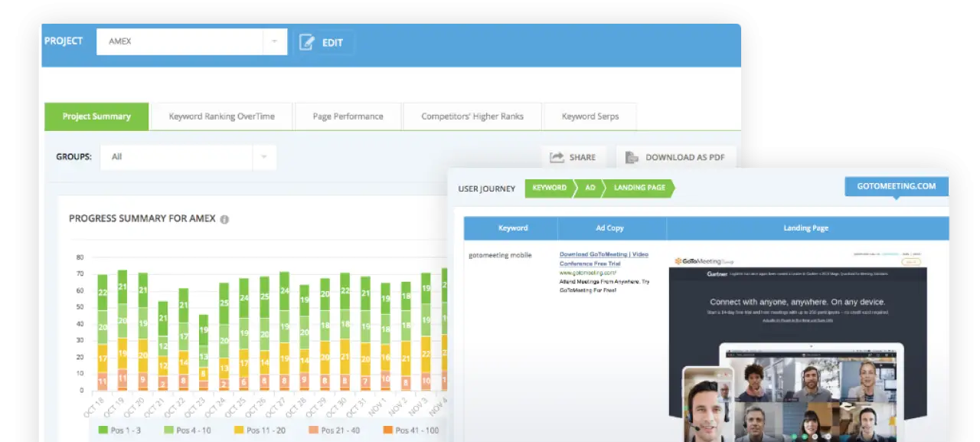Open Download GoToMeeting ad copy link
The width and height of the screenshot is (980, 442).
click(603, 259)
